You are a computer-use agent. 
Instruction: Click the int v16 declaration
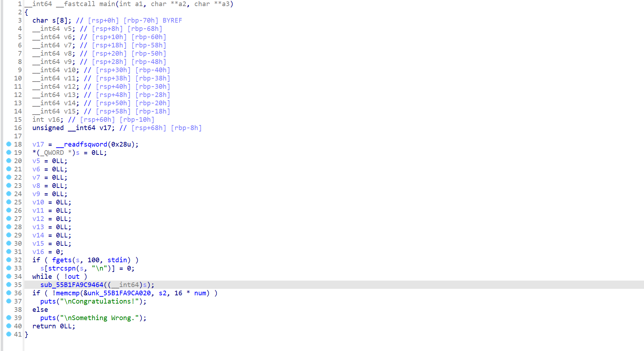coord(48,120)
